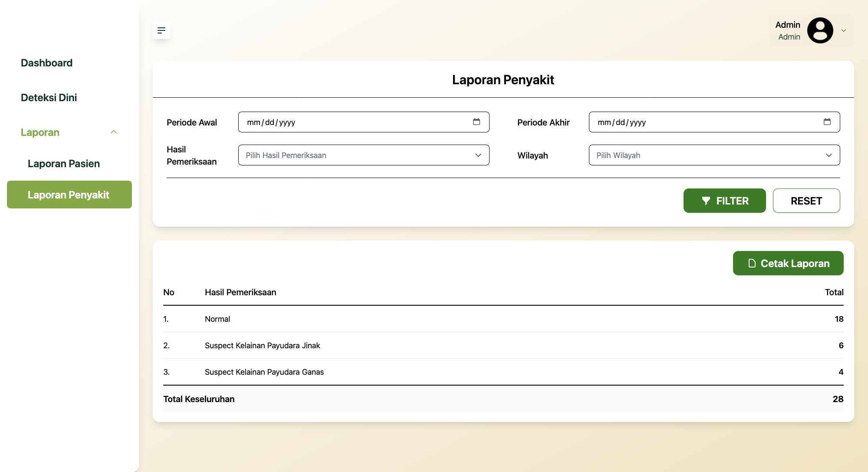Select Laporan Penyakit submenu item

click(69, 195)
